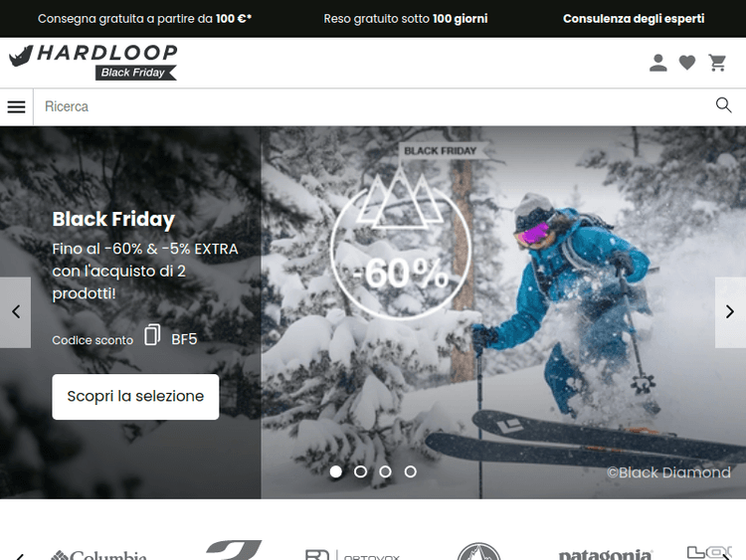Viewport: 746px width, 560px height.
Task: Click the search magnifier icon
Action: click(724, 105)
